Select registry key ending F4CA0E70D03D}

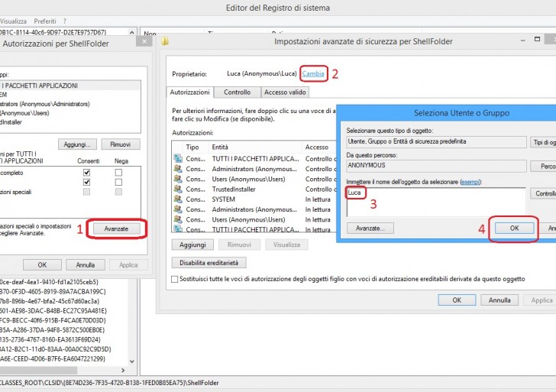[53, 320]
